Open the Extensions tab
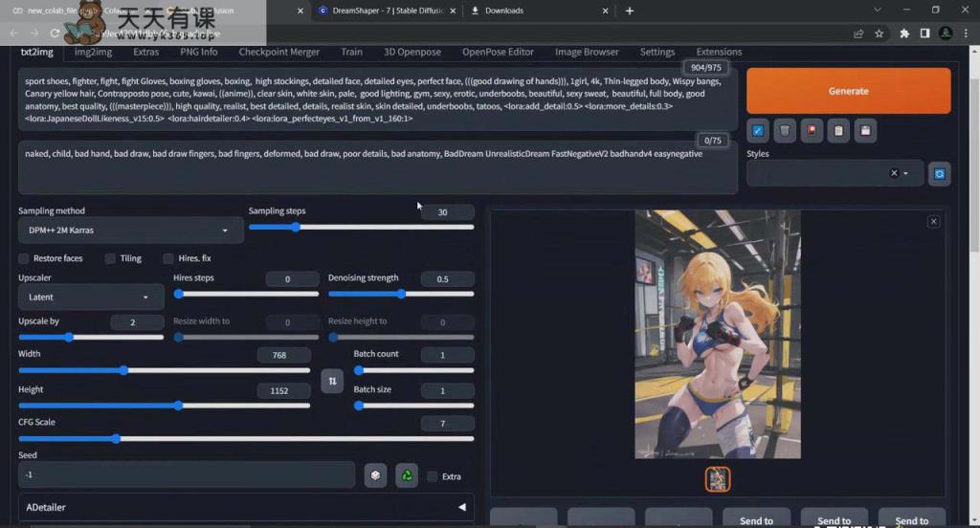Image resolution: width=980 pixels, height=528 pixels. pyautogui.click(x=719, y=52)
